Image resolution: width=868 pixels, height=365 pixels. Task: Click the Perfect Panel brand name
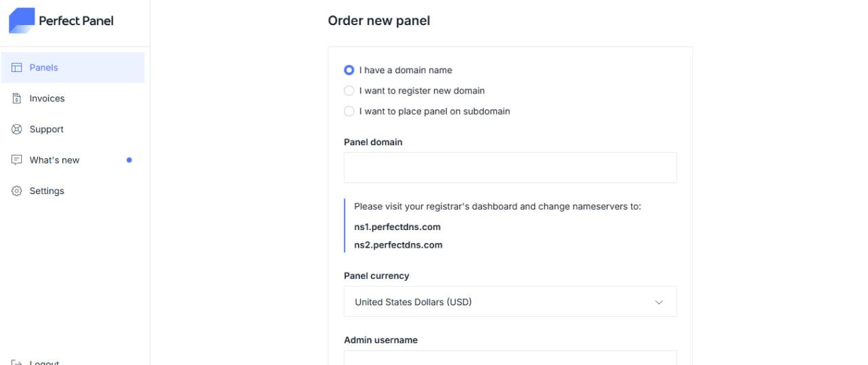(x=76, y=21)
